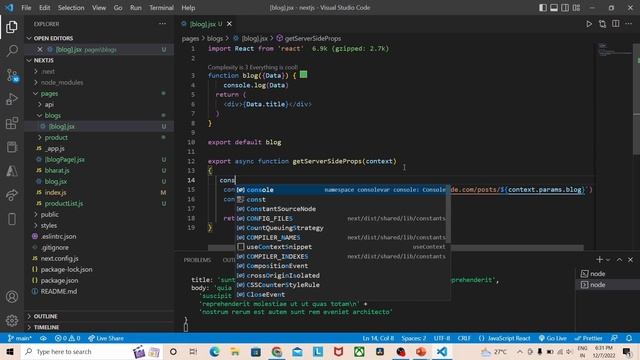This screenshot has width=640, height=360.
Task: Click the suggestion list scrollbar
Action: tap(448, 213)
